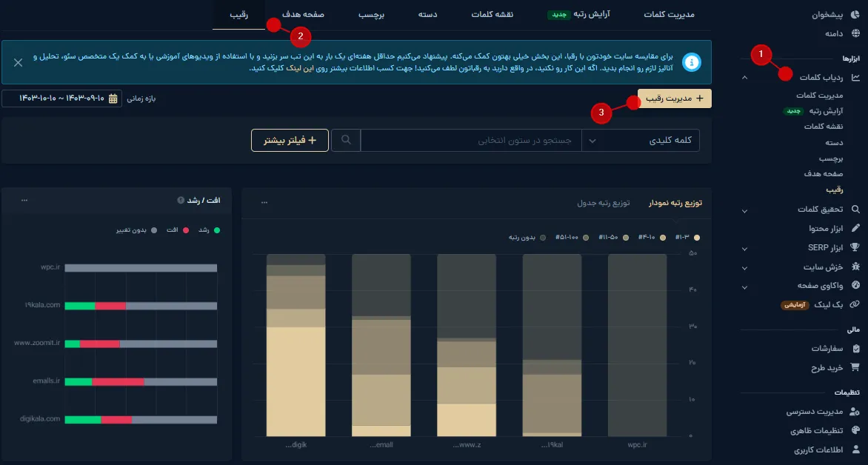Open the three-dots menu of افت / رشد panel
The image size is (868, 465).
24,200
